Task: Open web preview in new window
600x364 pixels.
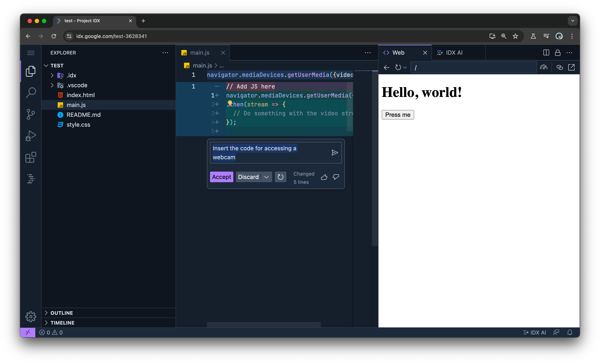Action: (x=571, y=67)
